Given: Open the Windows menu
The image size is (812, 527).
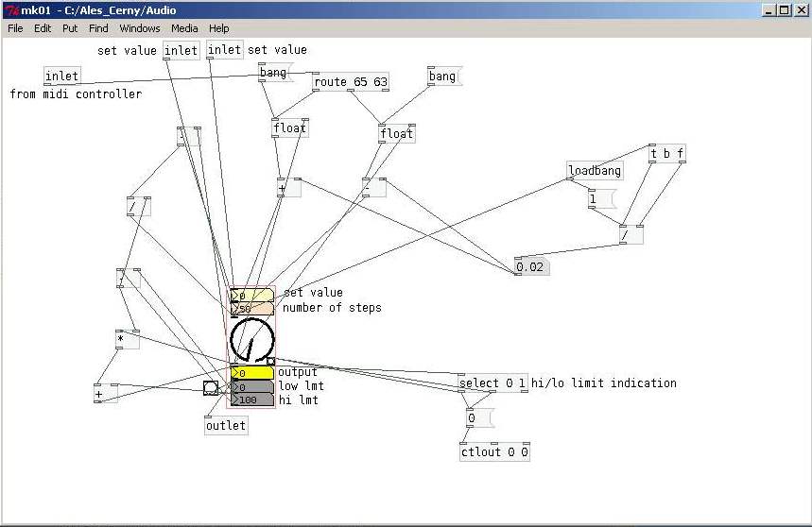Looking at the screenshot, I should 139,28.
